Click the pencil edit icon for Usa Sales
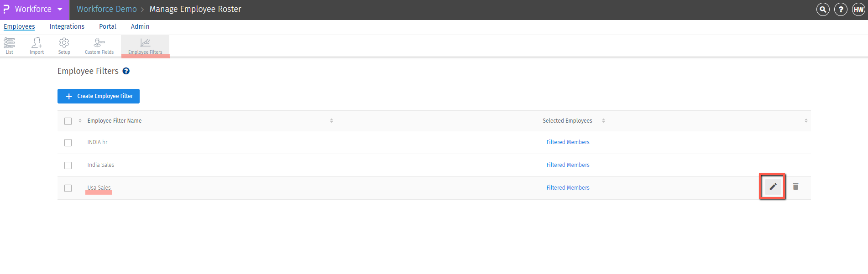This screenshot has height=274, width=868. 773,186
